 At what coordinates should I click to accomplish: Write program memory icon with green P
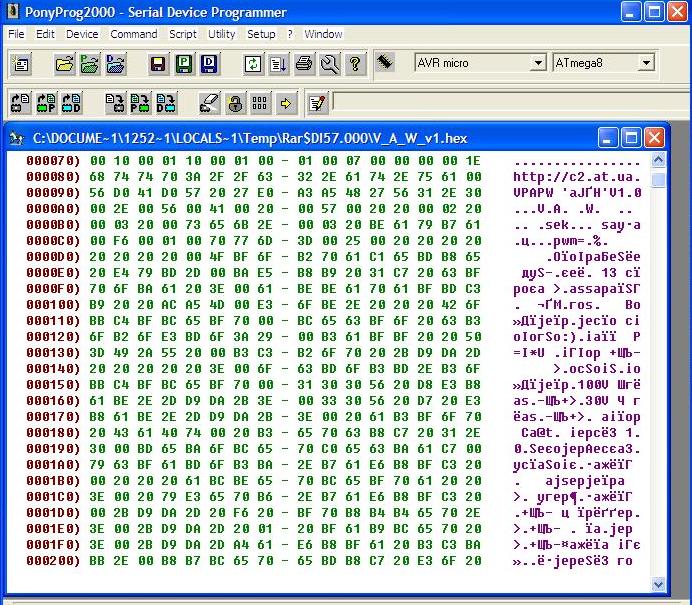coord(141,103)
